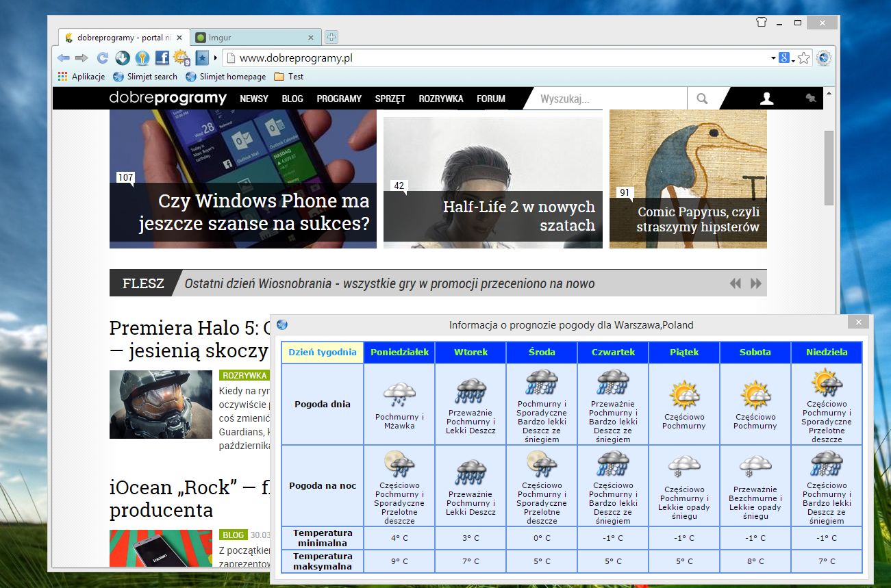
Task: Select the 0° C minimum temperature cell
Action: 542,538
